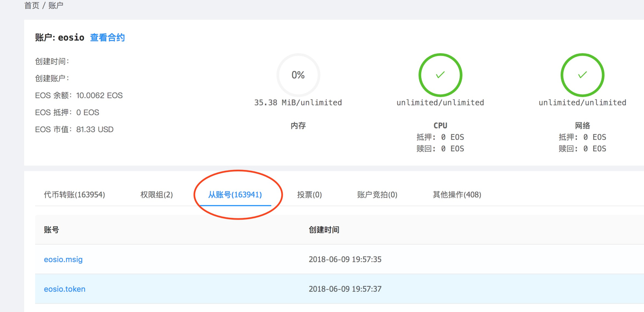Select the timestamp 2018-06-09 19:57:35

(x=345, y=259)
